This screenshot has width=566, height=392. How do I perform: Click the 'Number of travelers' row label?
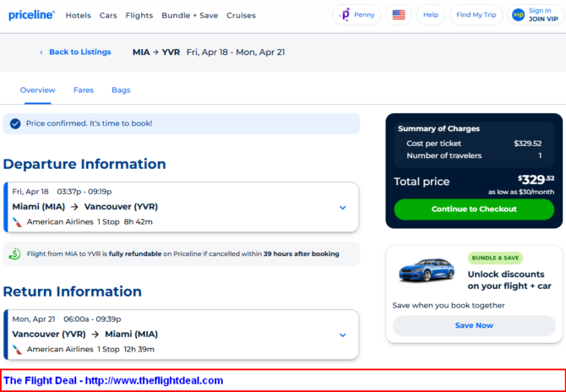(444, 156)
